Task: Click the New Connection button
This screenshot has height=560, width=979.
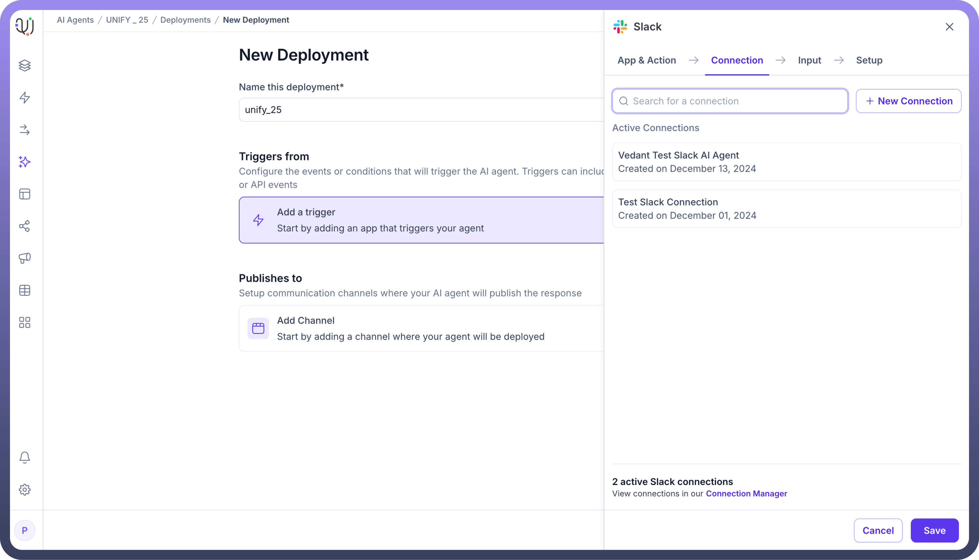Action: (x=908, y=101)
